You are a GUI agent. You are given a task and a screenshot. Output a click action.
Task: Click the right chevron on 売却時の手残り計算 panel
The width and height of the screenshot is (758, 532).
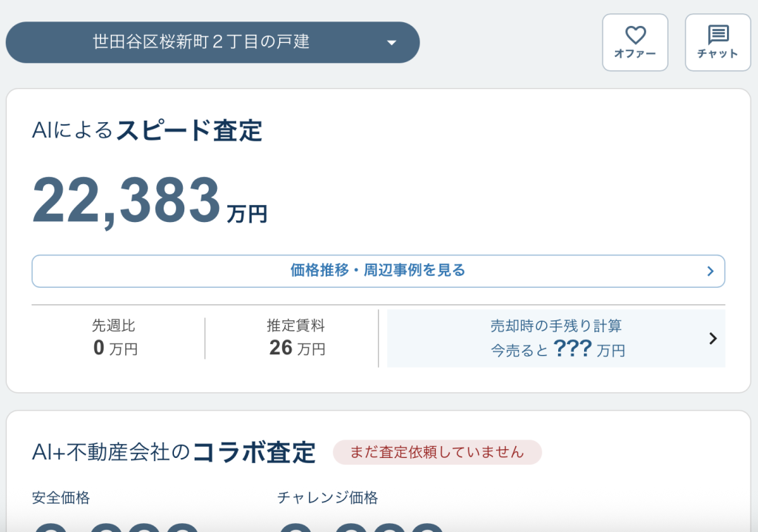[711, 338]
